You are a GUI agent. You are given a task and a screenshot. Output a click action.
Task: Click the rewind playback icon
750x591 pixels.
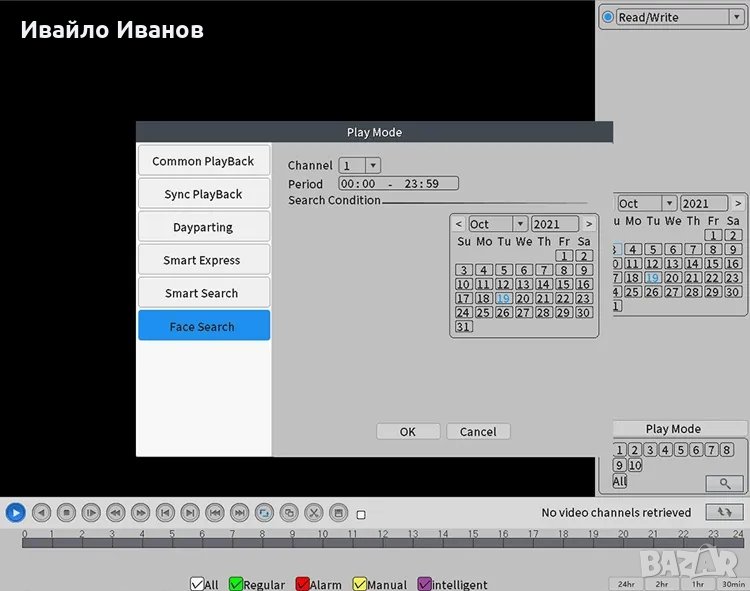coord(115,512)
